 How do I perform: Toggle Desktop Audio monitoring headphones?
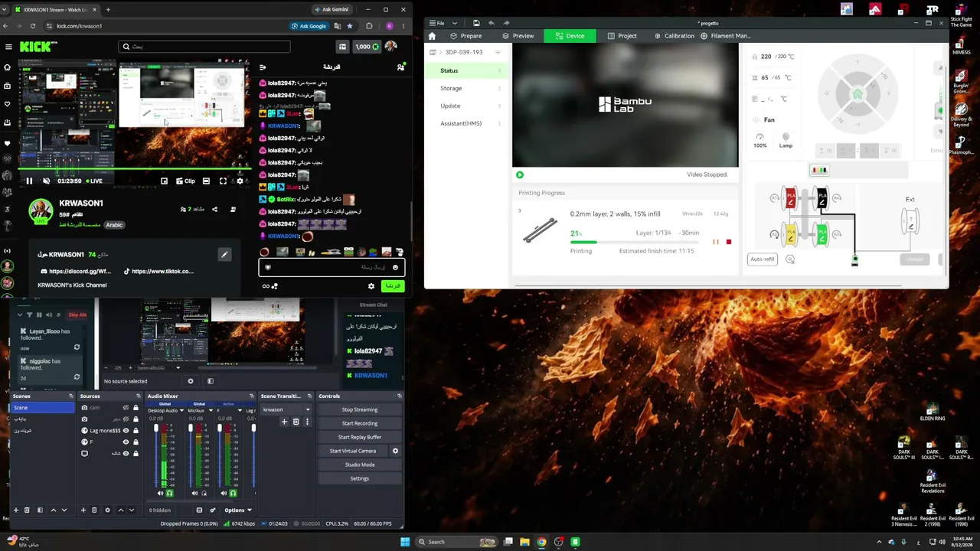(169, 493)
